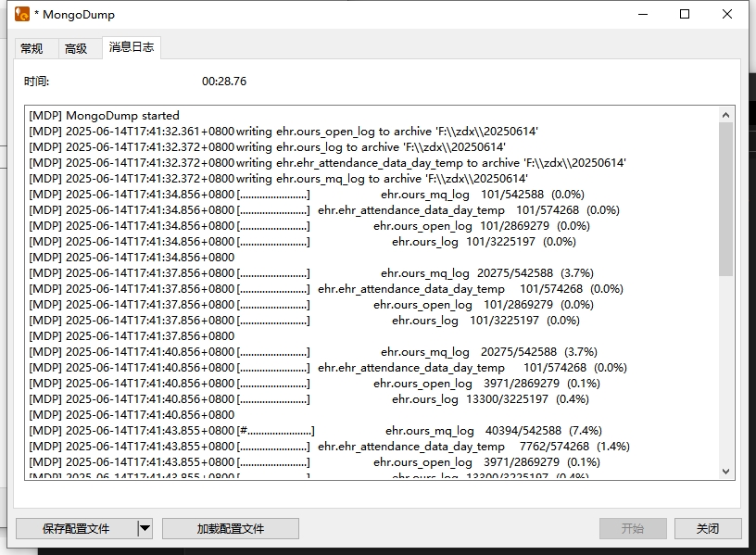Click the ours_mq_log 40394/542588 (7.4%) line
Viewport: 756px width, 555px height.
(315, 430)
